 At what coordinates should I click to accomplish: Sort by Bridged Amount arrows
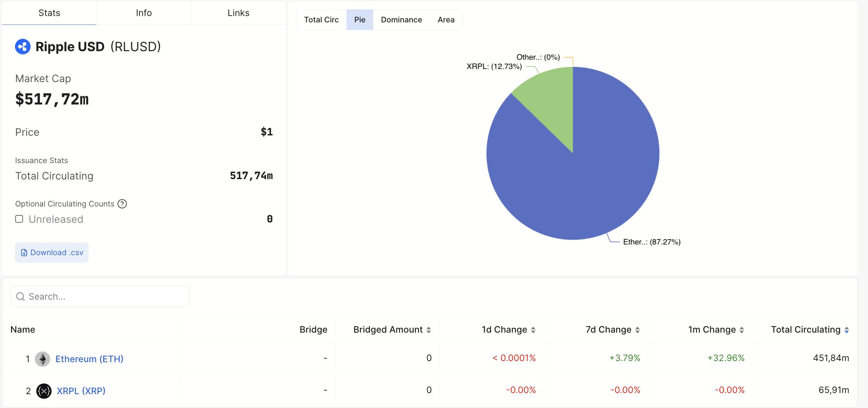pos(429,330)
